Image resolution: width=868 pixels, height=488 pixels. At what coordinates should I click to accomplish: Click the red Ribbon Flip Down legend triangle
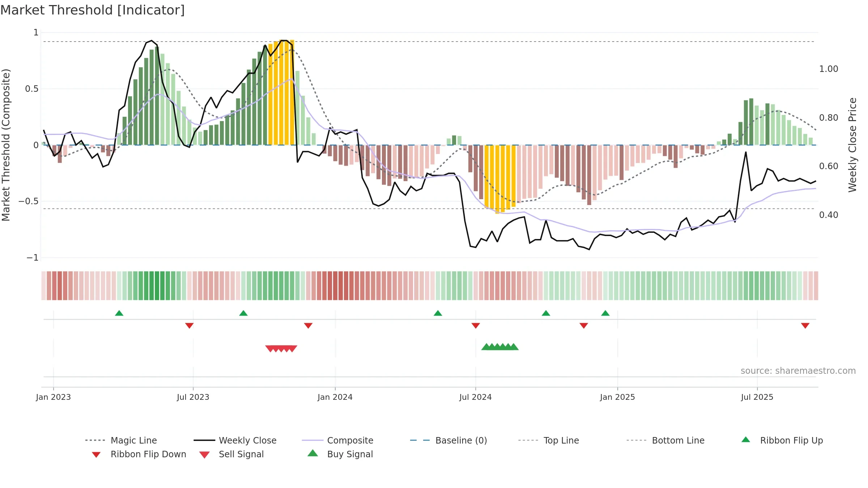(x=96, y=455)
